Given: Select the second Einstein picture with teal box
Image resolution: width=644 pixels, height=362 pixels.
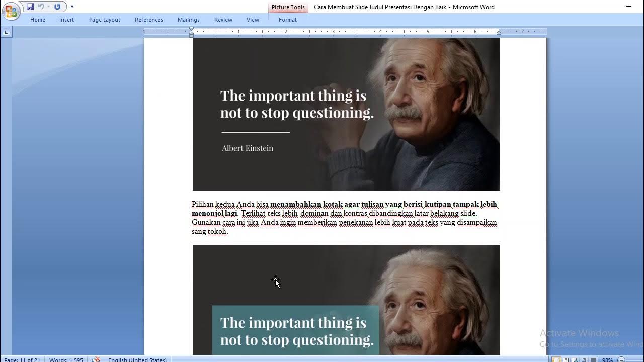Looking at the screenshot, I should point(346,300).
